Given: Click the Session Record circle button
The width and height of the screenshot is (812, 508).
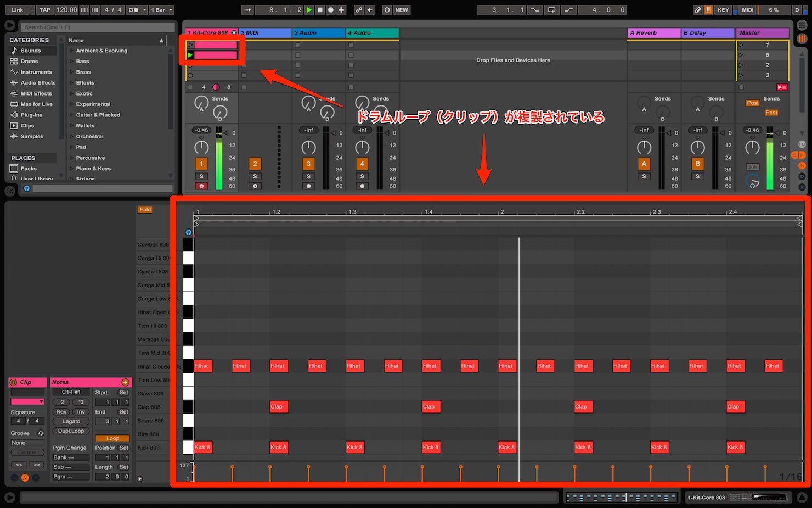Looking at the screenshot, I should [387, 10].
